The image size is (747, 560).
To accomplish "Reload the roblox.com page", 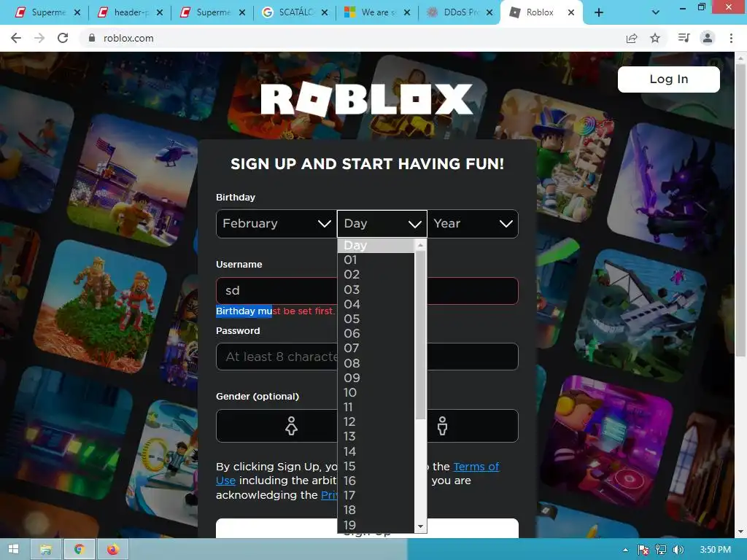I will click(63, 38).
